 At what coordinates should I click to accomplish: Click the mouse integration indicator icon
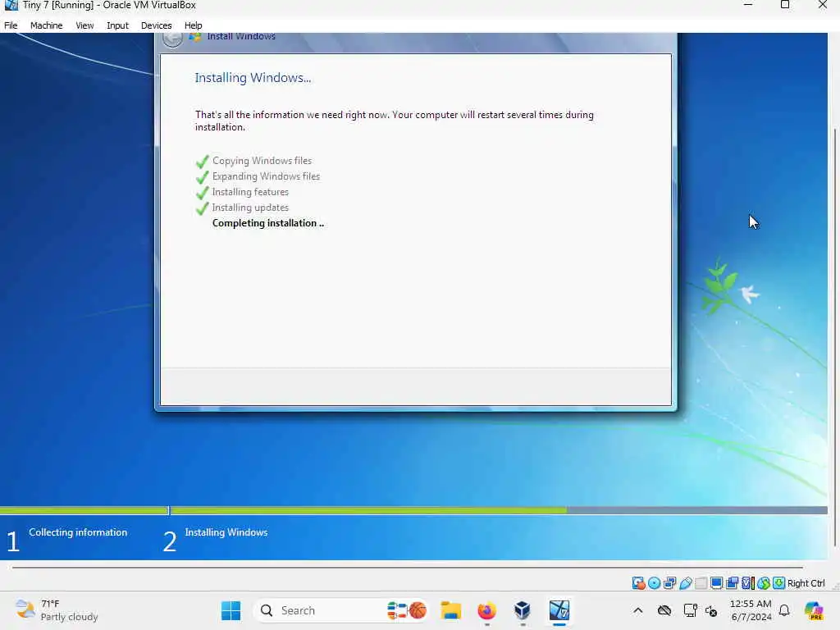coord(764,583)
